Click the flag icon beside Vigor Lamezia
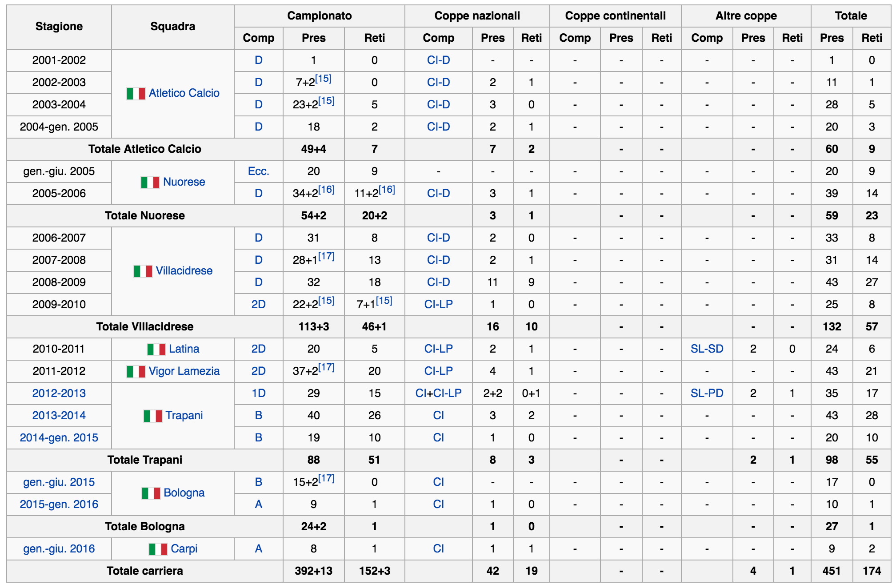This screenshot has width=896, height=588. [x=136, y=372]
